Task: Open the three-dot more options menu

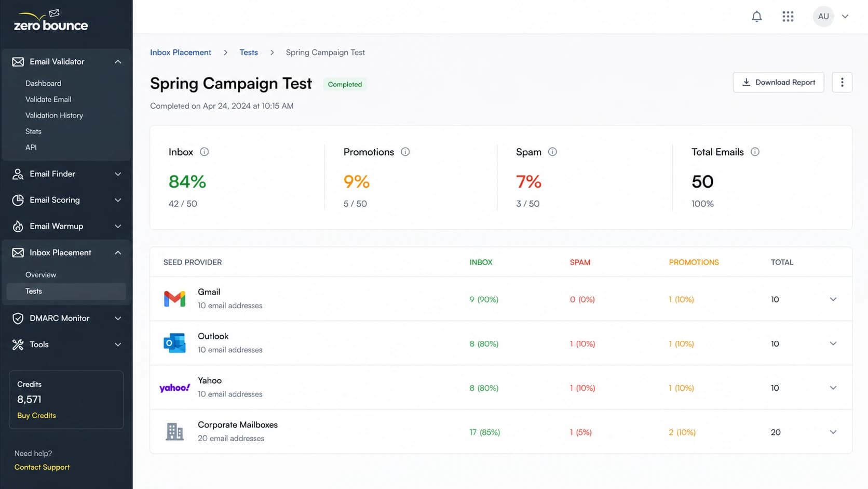Action: (842, 82)
